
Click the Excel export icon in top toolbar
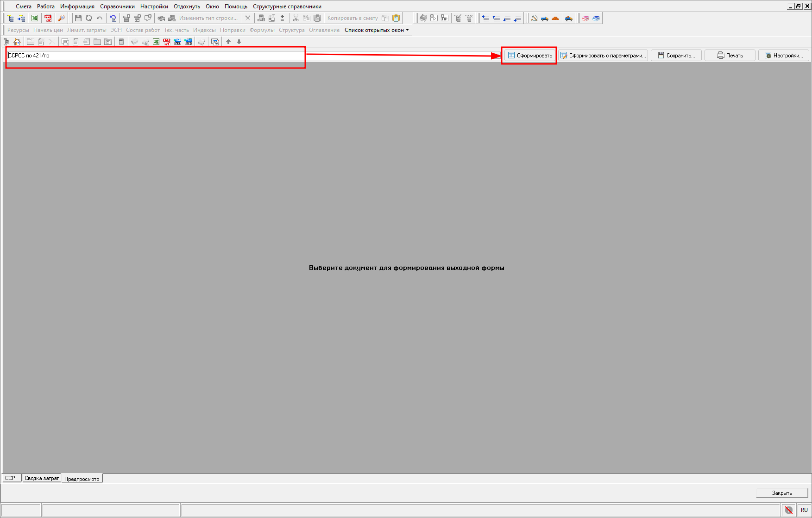pyautogui.click(x=35, y=18)
